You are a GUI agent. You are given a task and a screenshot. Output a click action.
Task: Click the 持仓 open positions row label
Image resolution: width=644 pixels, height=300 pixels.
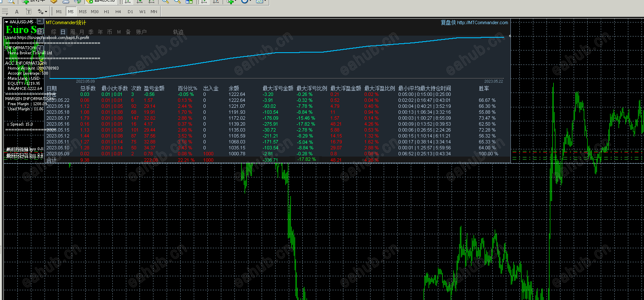[51, 94]
